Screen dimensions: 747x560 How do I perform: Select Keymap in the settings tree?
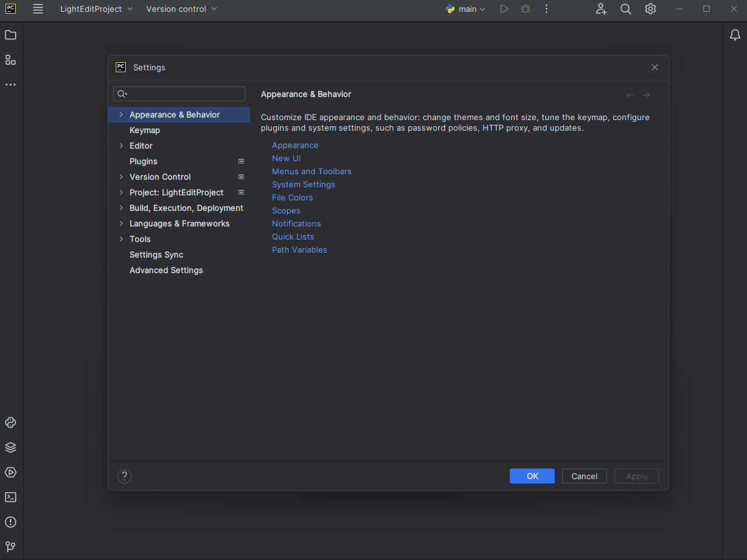[144, 130]
